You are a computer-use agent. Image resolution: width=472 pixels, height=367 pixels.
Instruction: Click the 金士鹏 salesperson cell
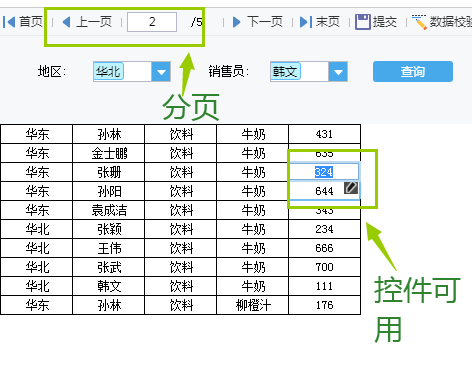click(109, 153)
